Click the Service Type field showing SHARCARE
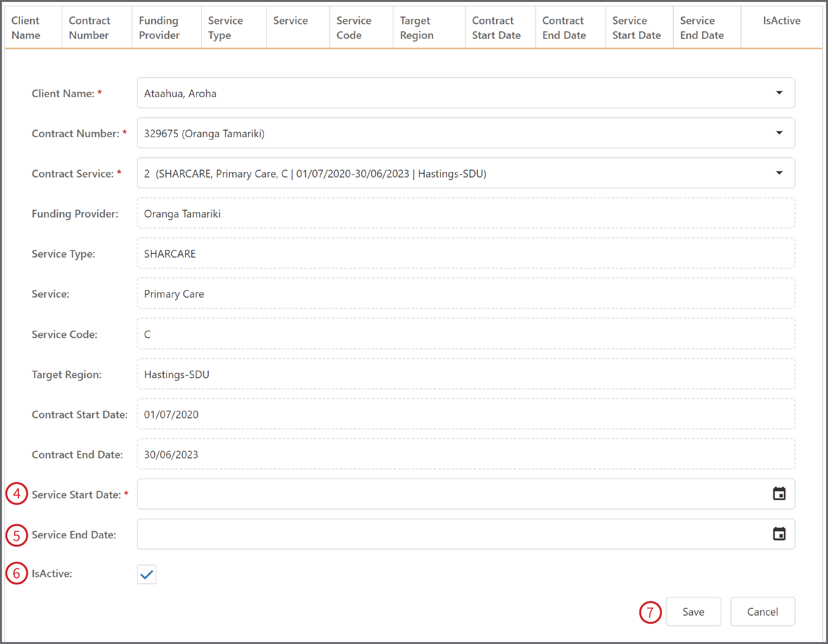The width and height of the screenshot is (828, 644). (x=466, y=253)
